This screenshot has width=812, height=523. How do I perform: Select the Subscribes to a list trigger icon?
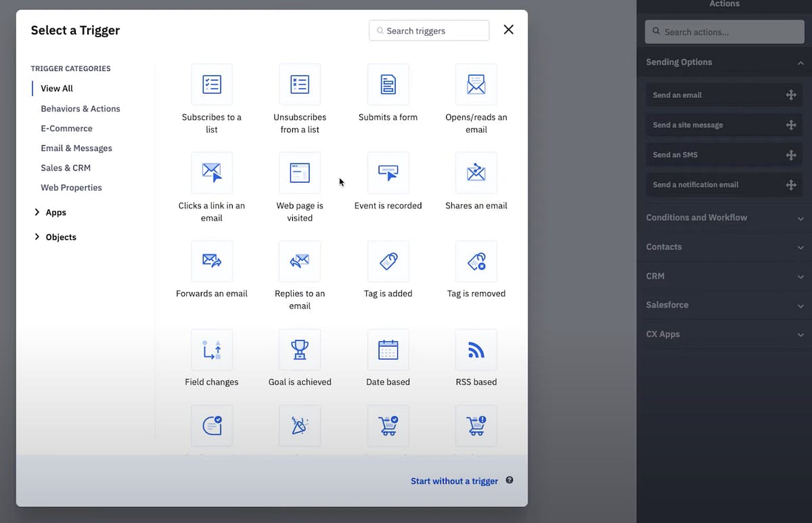click(212, 85)
